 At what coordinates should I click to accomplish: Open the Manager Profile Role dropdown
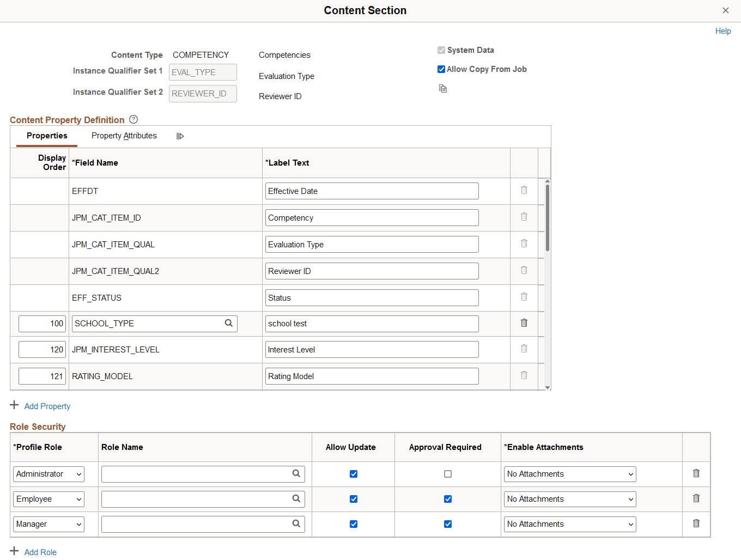point(48,524)
